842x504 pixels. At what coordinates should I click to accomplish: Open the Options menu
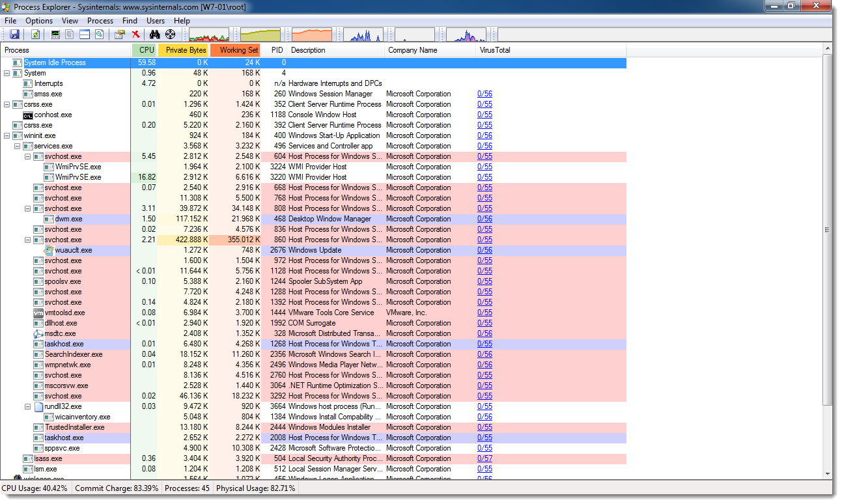click(39, 21)
